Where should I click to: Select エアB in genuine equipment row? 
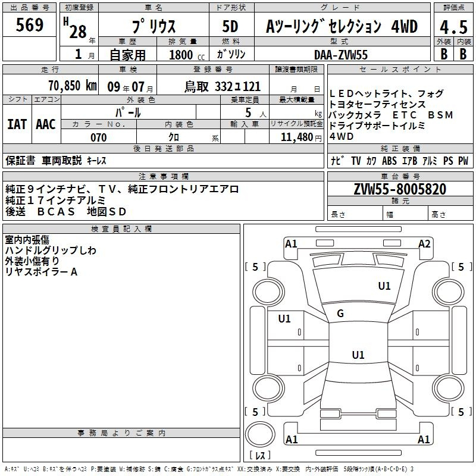pos(409,161)
